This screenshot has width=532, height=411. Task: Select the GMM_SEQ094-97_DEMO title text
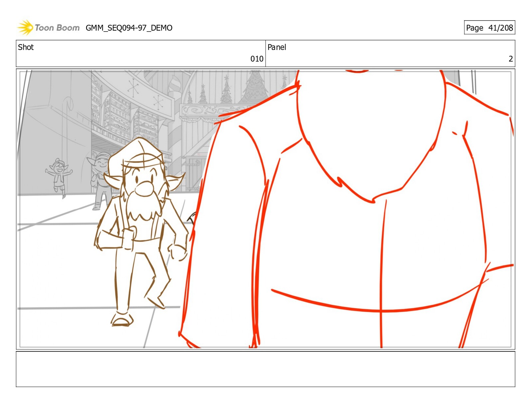coord(129,28)
